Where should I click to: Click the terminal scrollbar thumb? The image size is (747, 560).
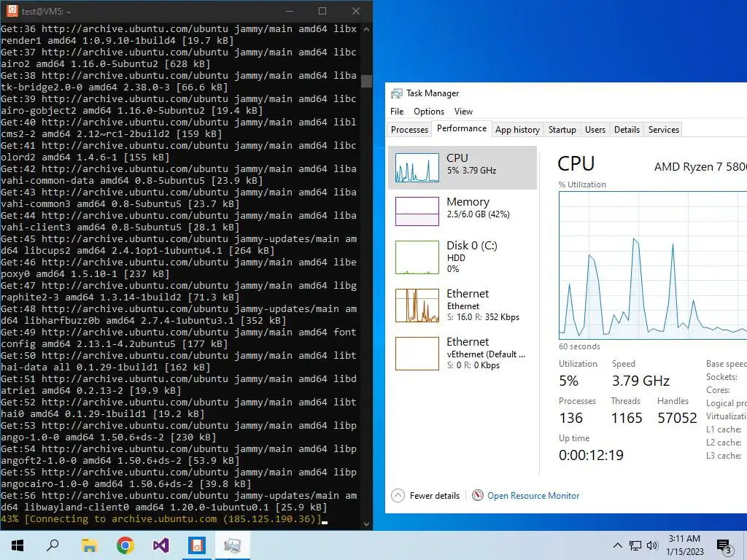pos(366,81)
